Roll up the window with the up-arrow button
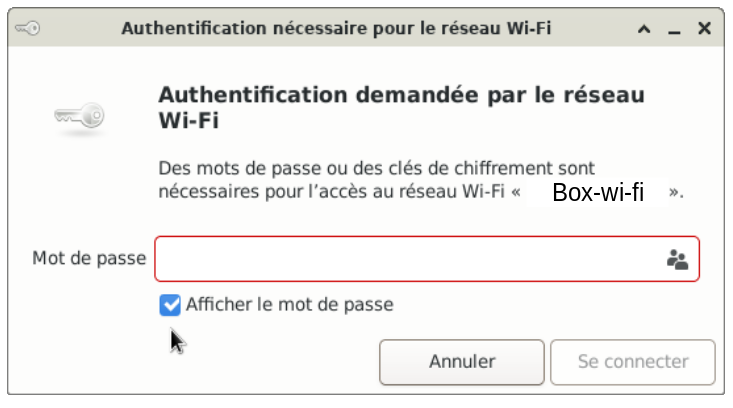The image size is (733, 408). [x=644, y=29]
